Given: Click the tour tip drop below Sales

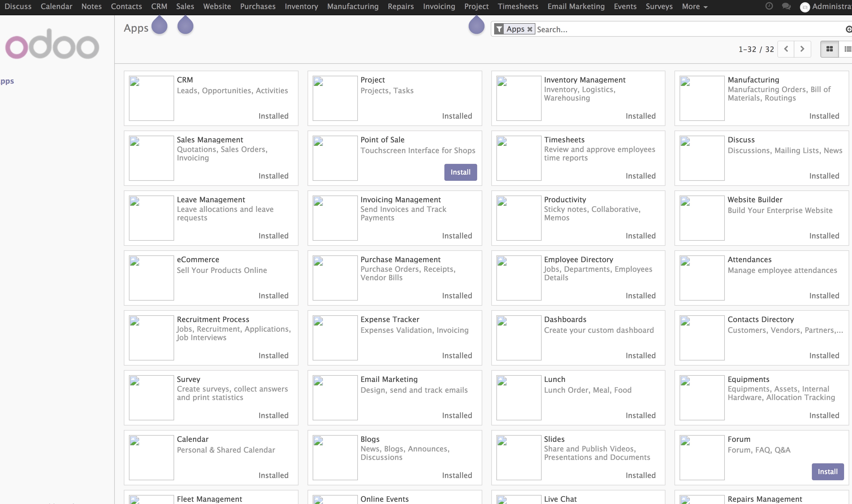Looking at the screenshot, I should point(185,25).
